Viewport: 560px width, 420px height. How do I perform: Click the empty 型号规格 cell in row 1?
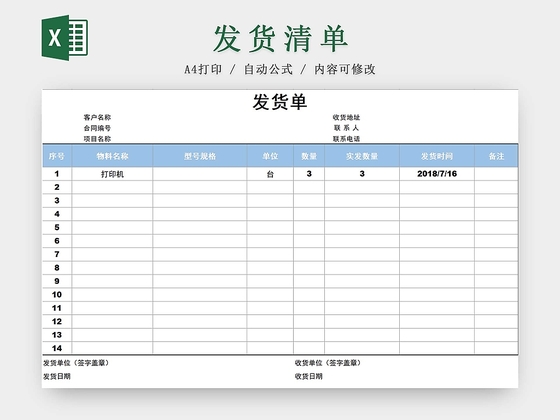(x=200, y=174)
